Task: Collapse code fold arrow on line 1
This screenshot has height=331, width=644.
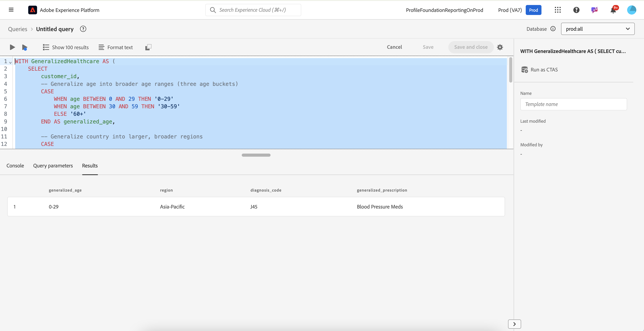Action: coord(11,62)
